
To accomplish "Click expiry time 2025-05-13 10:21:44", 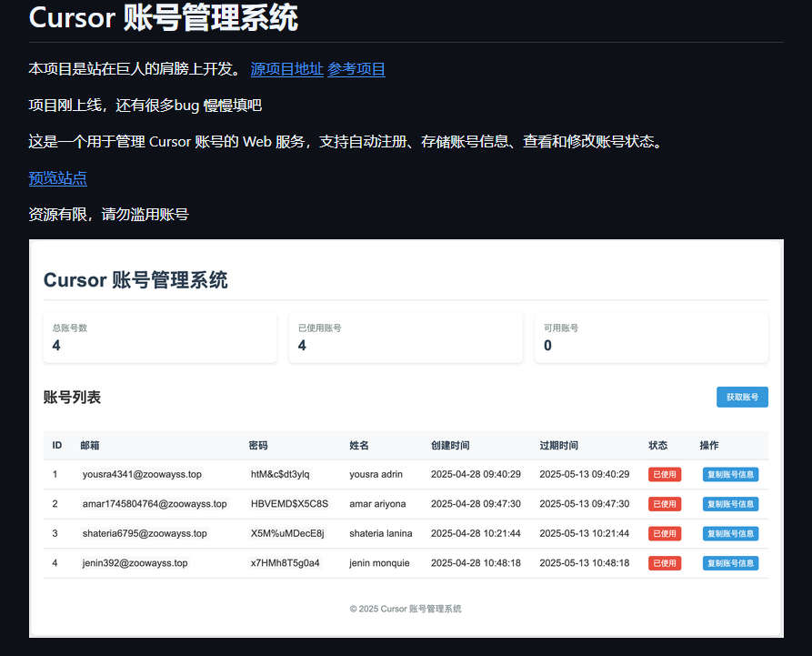I will point(585,533).
